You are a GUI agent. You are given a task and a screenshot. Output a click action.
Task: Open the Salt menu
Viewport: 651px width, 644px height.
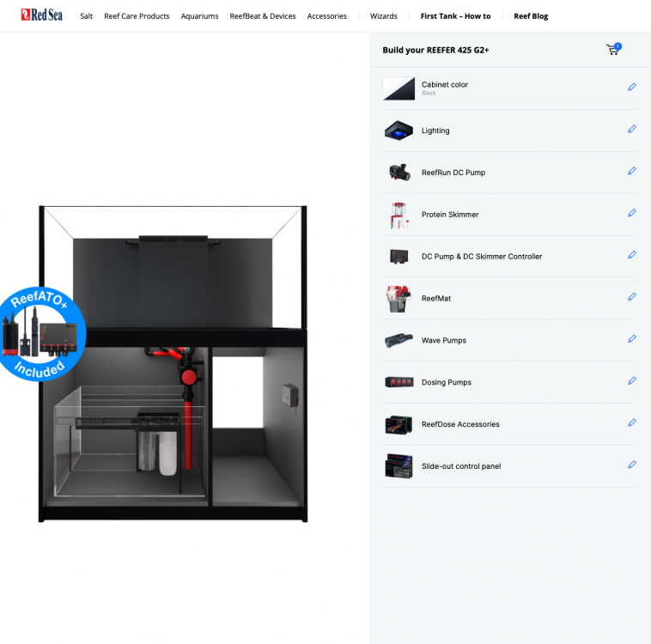pos(86,16)
